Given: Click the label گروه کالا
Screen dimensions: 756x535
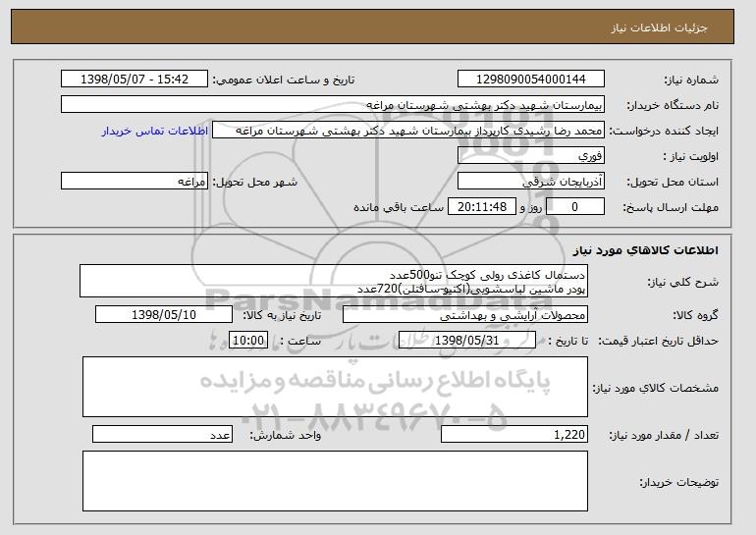Looking at the screenshot, I should (x=696, y=316).
